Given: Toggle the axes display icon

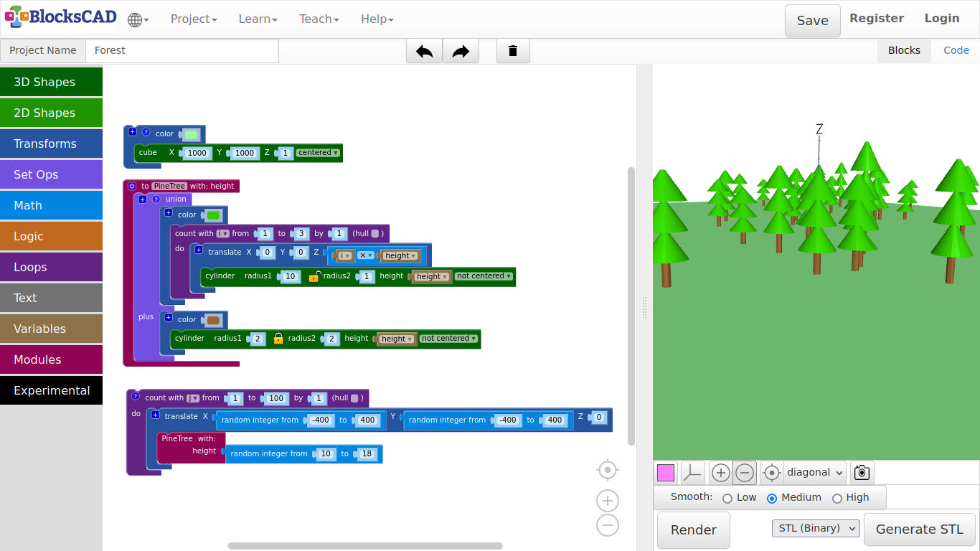Looking at the screenshot, I should [x=692, y=473].
